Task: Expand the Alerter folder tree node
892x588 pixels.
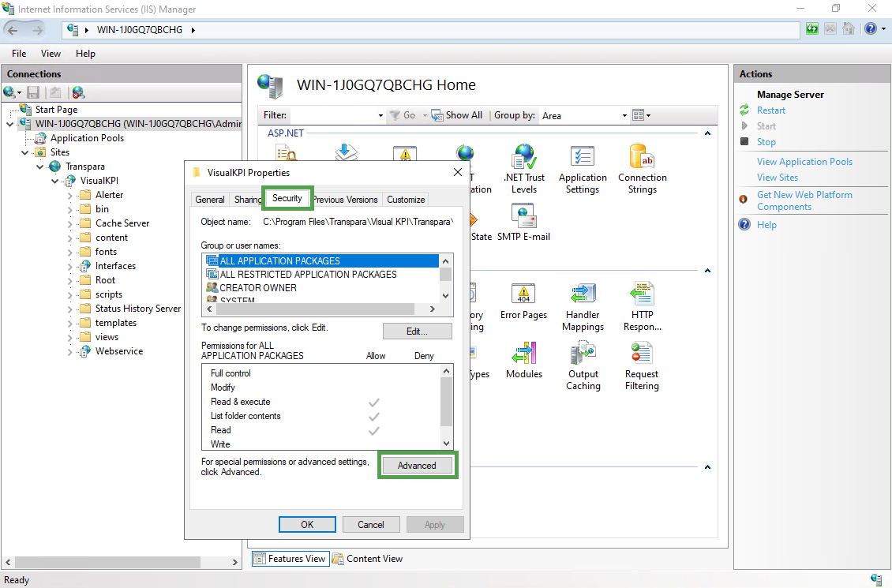Action: (71, 195)
